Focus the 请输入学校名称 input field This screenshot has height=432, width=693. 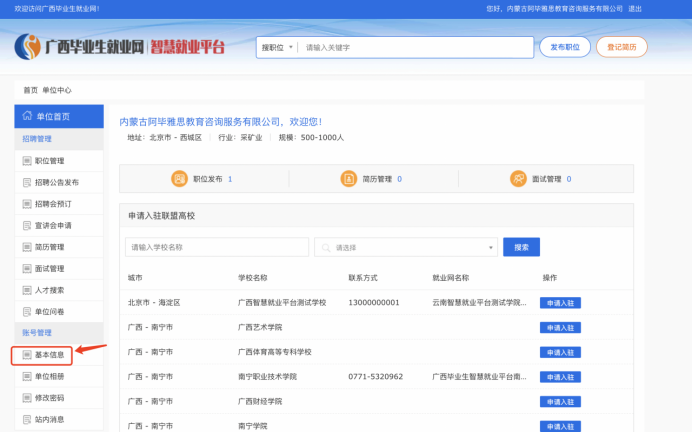[x=216, y=247]
